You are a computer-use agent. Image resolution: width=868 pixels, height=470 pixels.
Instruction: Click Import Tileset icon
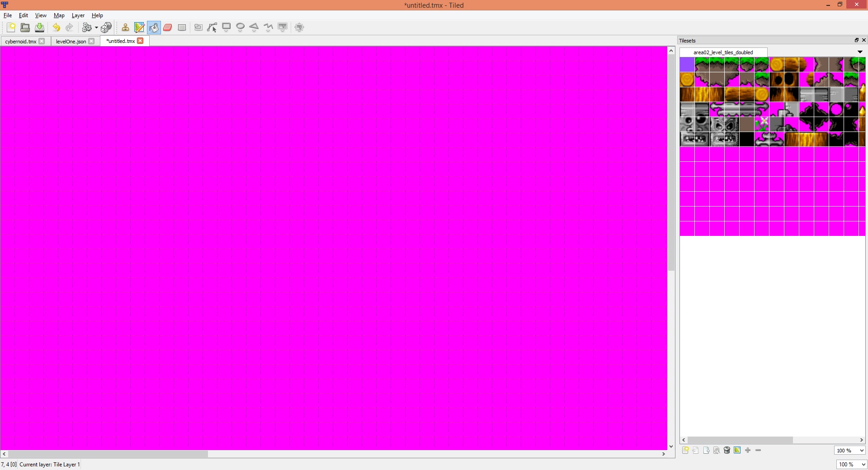tap(696, 451)
